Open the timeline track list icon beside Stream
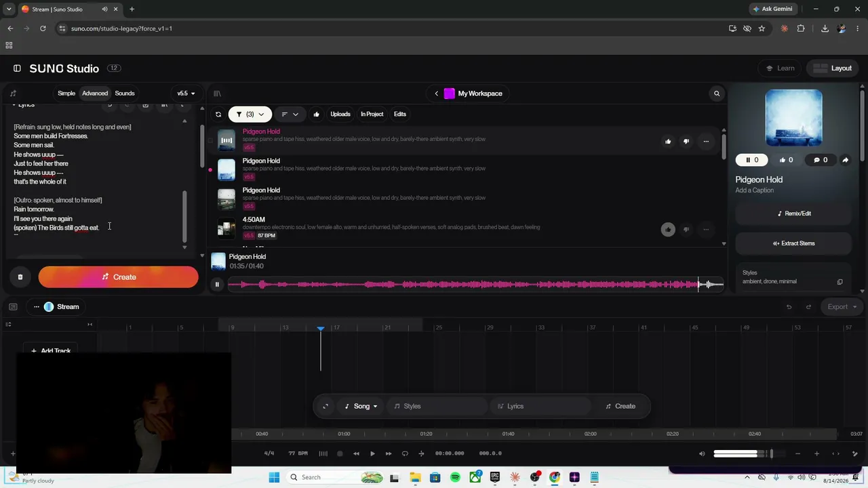 (x=13, y=307)
